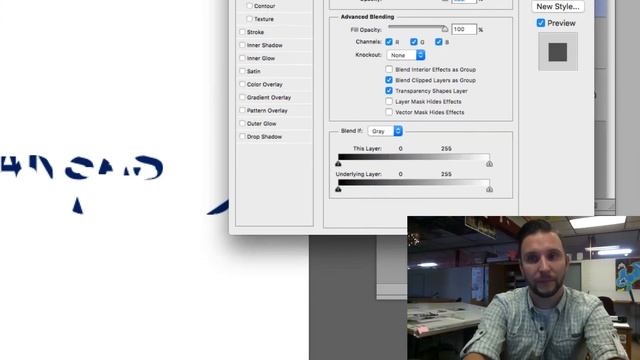The height and width of the screenshot is (360, 640).
Task: Open Stroke settings in styles list
Action: point(255,32)
